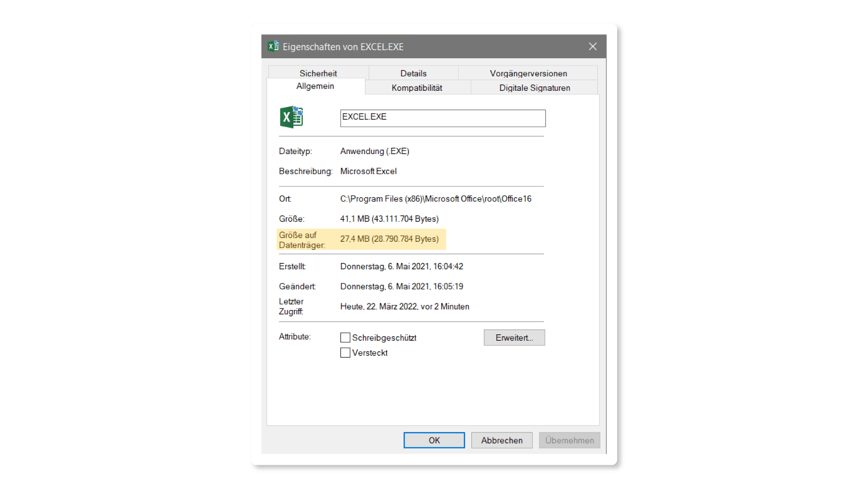Toggle the Versteckt checkbox
Screen dimensions: 868x488
point(345,352)
